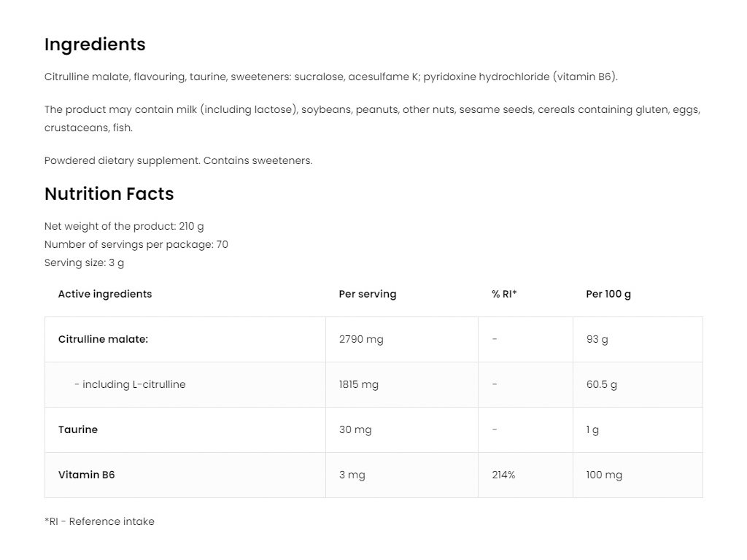Click the 100 mg per 100 g cell
The height and width of the screenshot is (560, 747).
coord(604,475)
